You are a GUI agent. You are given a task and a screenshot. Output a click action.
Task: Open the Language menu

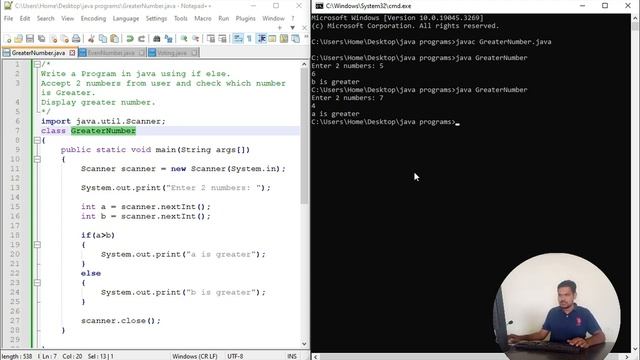pos(126,18)
